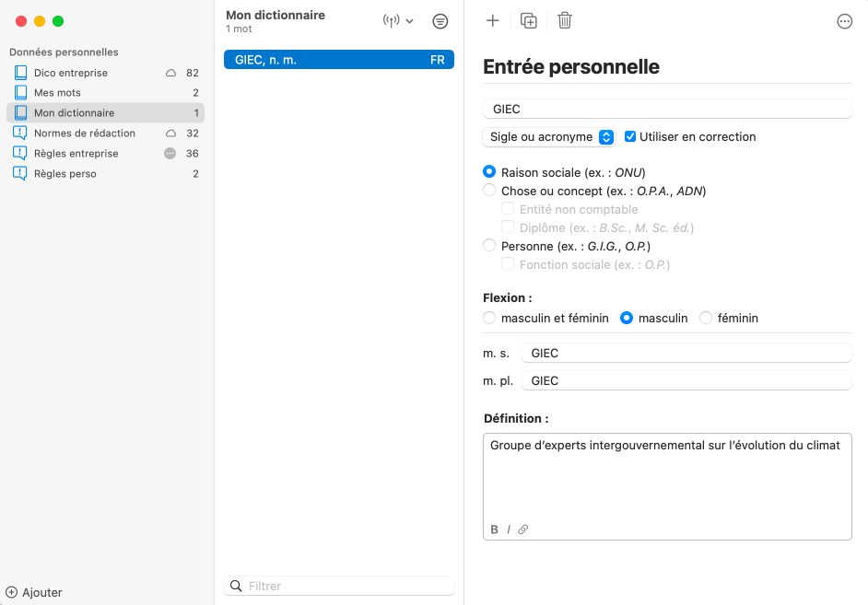Open Dico entreprise in the sidebar

tap(71, 73)
